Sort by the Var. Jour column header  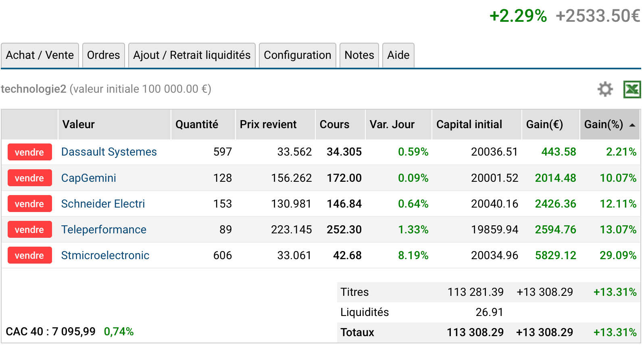tap(398, 125)
